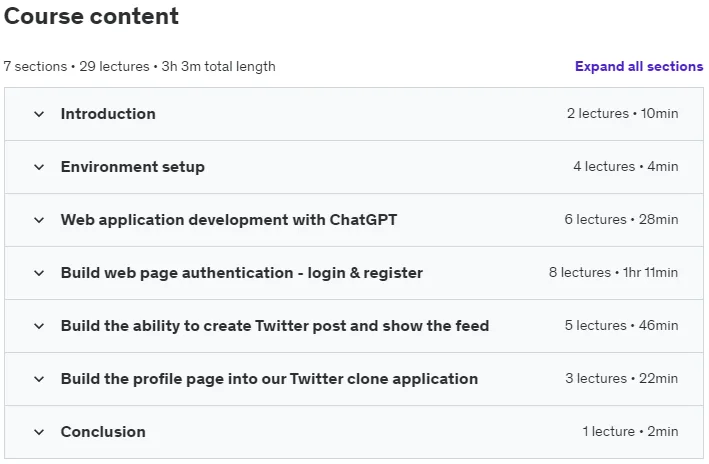Viewport: 709px width, 464px height.
Task: Expand all course sections via link
Action: click(638, 66)
